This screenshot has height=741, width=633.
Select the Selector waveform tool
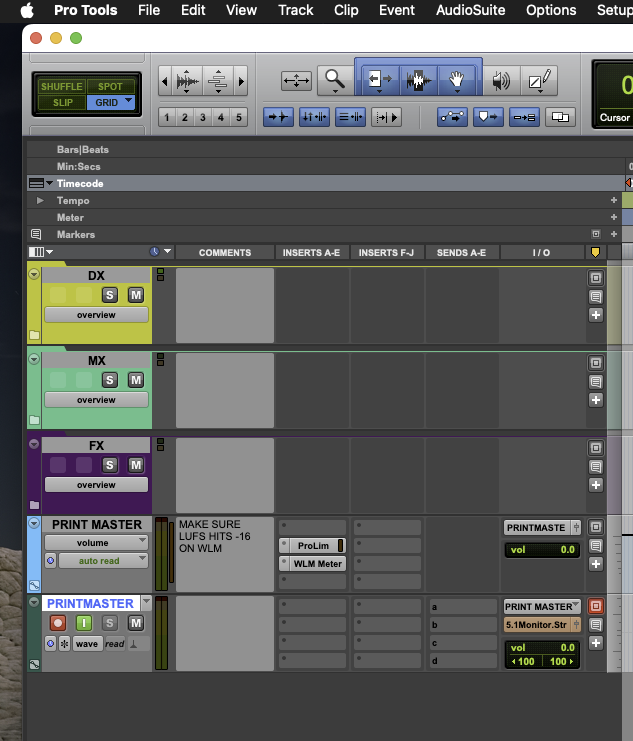pos(418,80)
